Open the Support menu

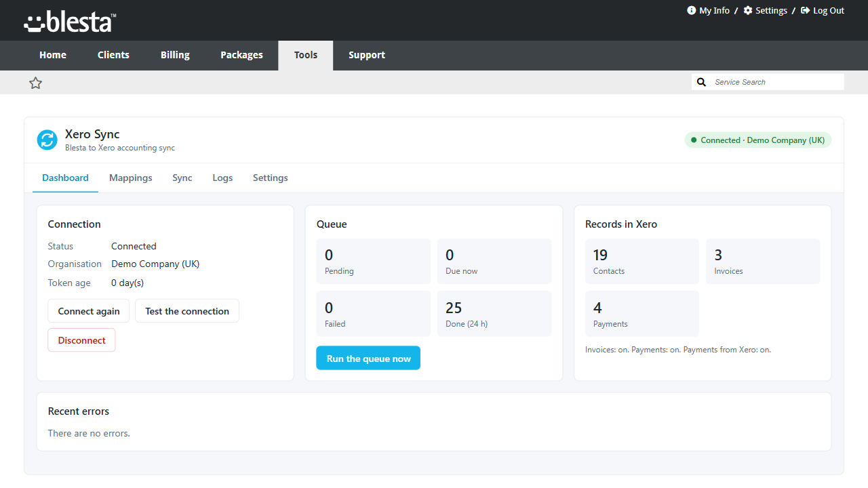(367, 55)
